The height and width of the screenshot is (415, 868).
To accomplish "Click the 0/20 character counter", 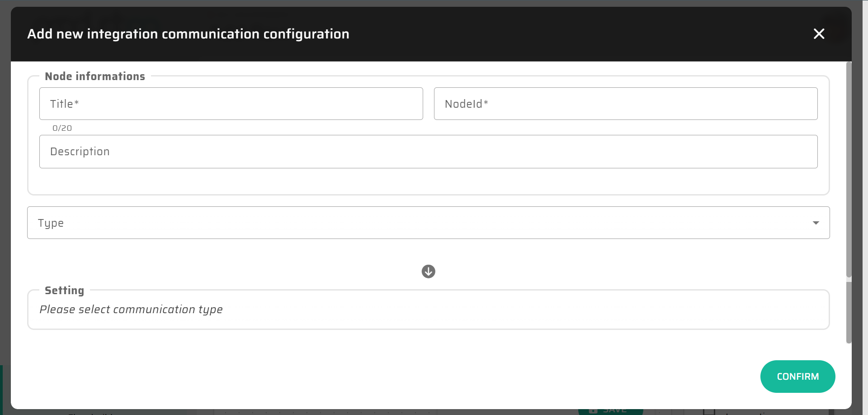I will 62,128.
